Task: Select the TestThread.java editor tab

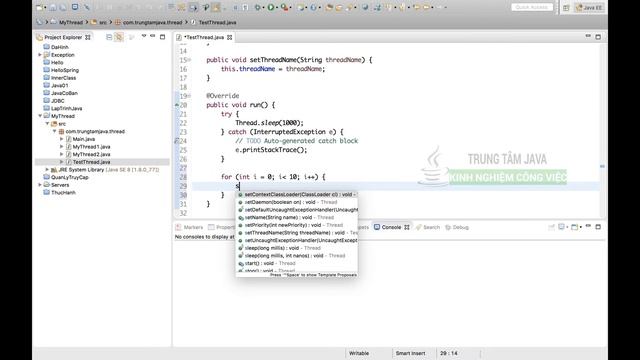Action: (204, 37)
